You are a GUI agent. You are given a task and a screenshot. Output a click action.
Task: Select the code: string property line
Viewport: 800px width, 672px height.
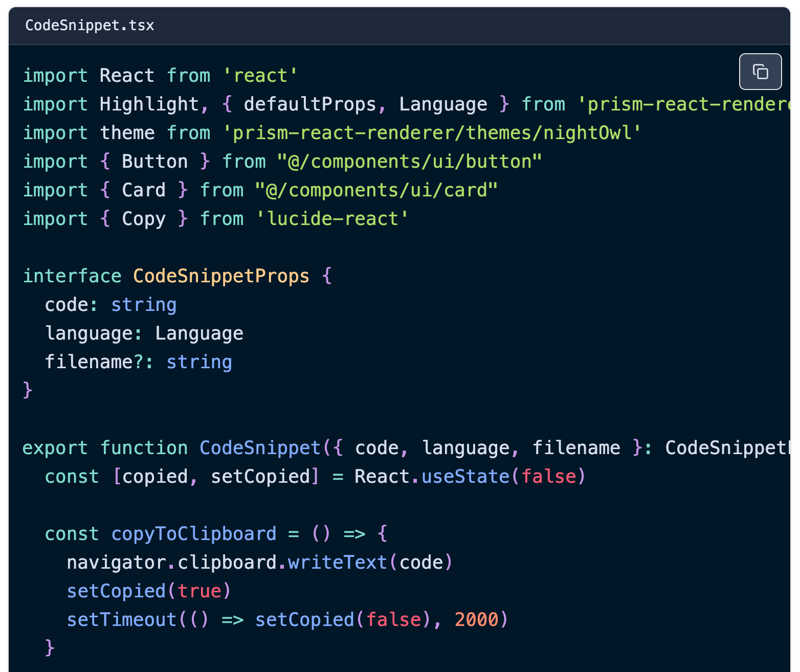pos(111,304)
